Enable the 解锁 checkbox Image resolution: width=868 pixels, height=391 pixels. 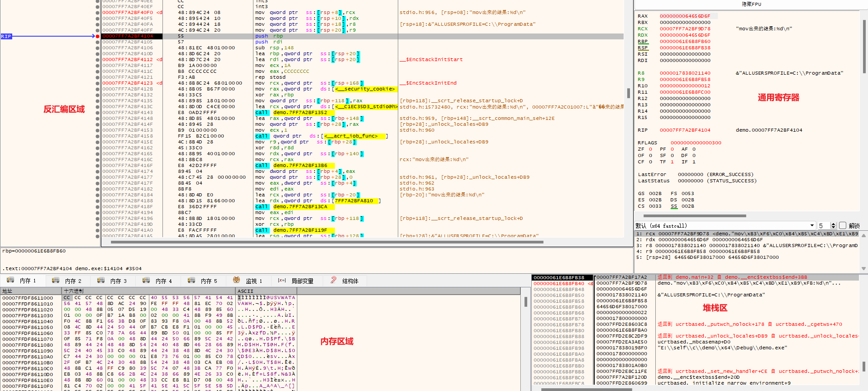(843, 225)
